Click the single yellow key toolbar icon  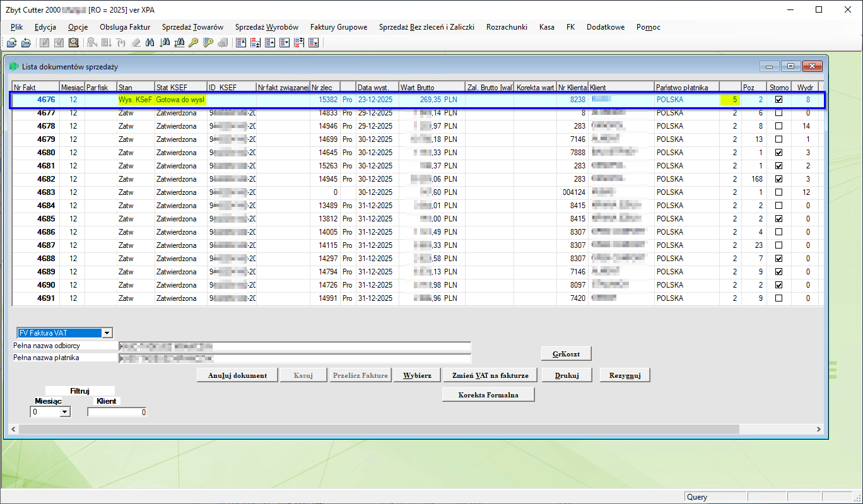(x=193, y=43)
